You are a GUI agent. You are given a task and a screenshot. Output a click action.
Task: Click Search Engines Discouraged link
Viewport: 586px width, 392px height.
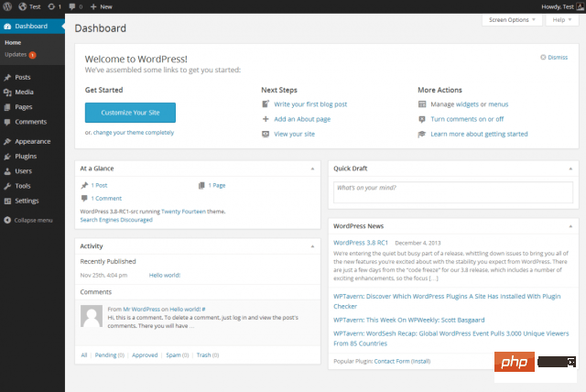point(116,220)
